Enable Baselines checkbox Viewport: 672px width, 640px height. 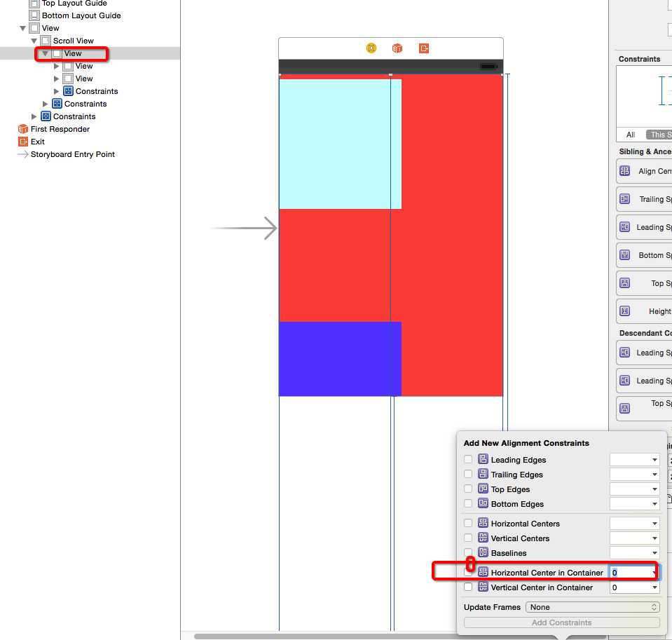(468, 552)
